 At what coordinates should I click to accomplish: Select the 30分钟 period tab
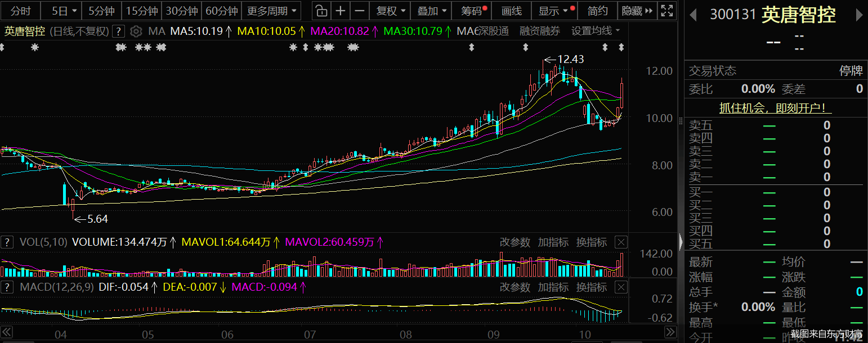[x=182, y=11]
